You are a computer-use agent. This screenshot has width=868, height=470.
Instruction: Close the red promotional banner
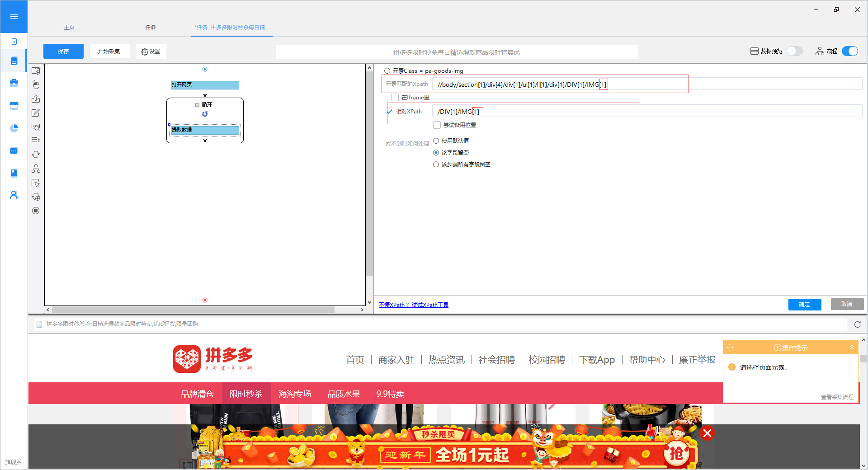point(708,433)
